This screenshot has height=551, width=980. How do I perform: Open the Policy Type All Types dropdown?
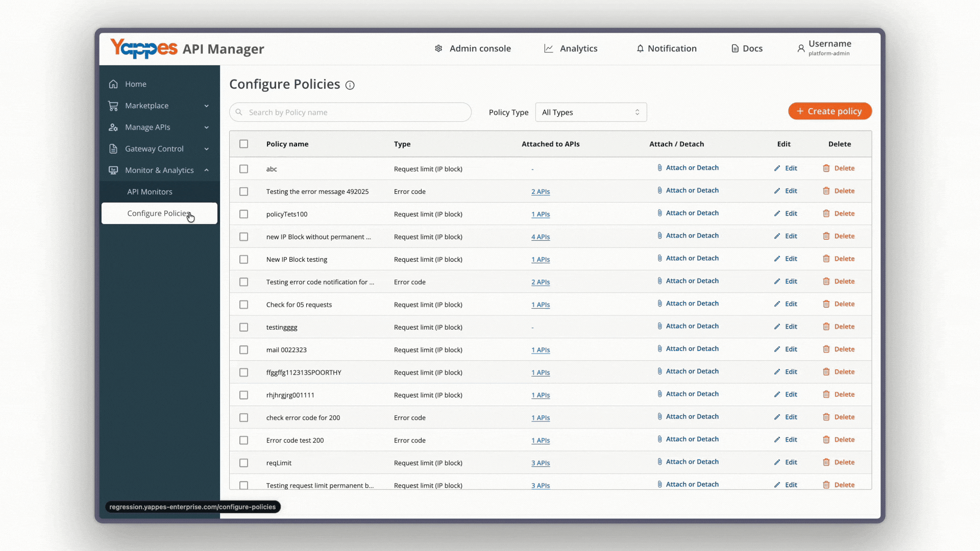591,112
